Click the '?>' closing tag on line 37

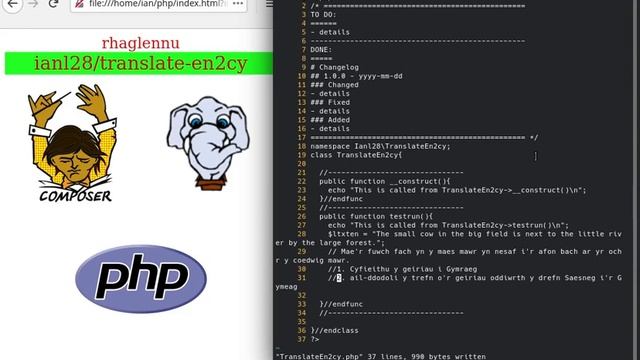315,340
